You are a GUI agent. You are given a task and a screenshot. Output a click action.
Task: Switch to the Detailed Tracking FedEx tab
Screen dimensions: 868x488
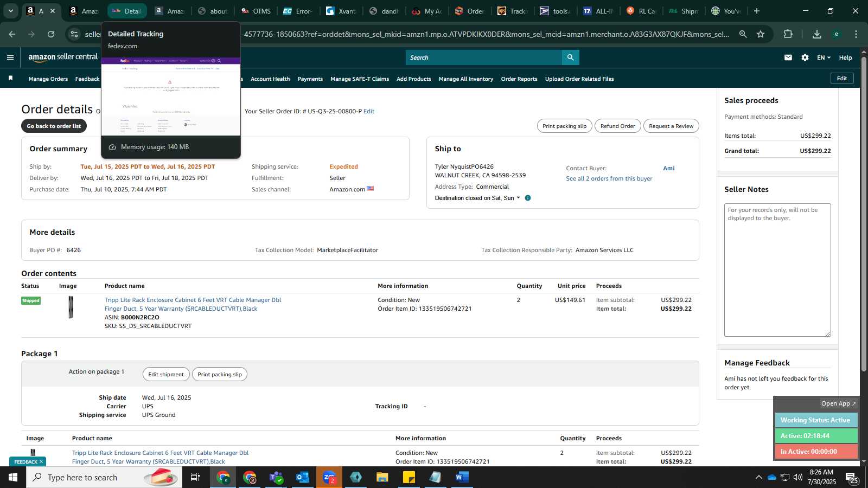pos(127,11)
